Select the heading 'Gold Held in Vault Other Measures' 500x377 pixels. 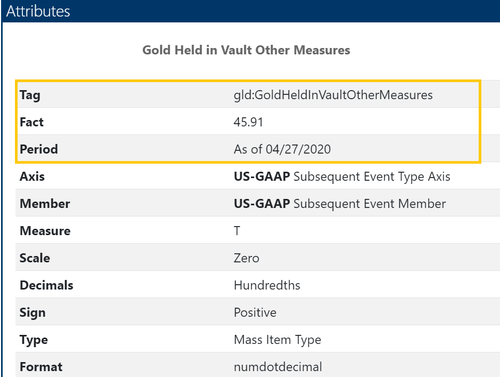point(246,50)
